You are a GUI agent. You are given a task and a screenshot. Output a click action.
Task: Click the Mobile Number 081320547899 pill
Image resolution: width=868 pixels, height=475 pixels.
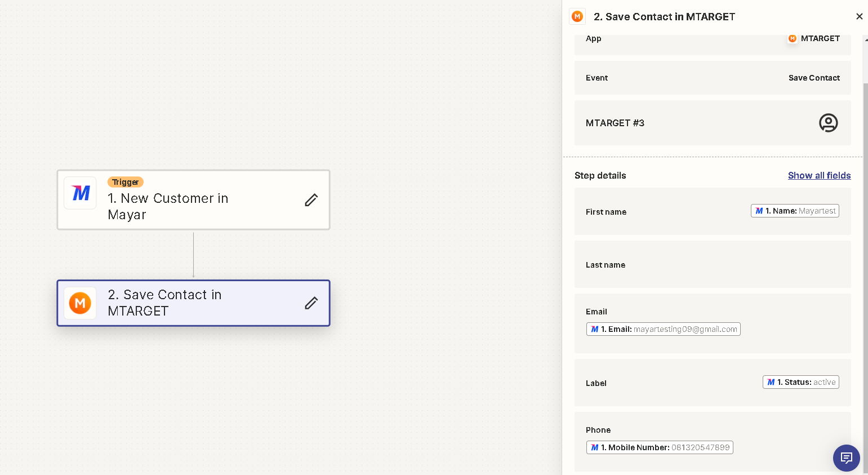click(660, 447)
